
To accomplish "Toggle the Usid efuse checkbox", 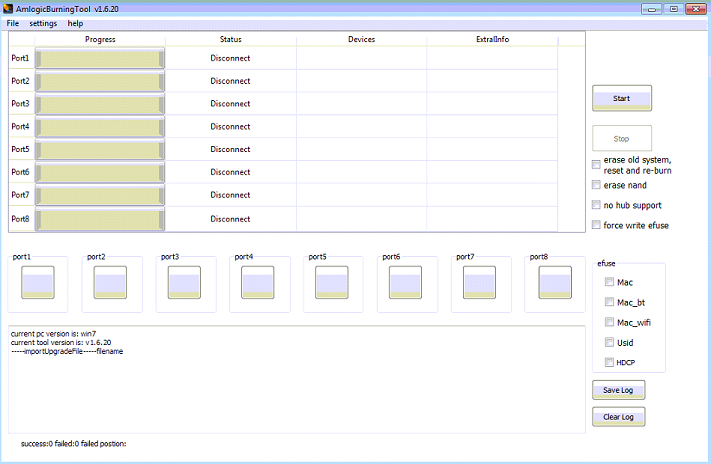I will coord(609,342).
